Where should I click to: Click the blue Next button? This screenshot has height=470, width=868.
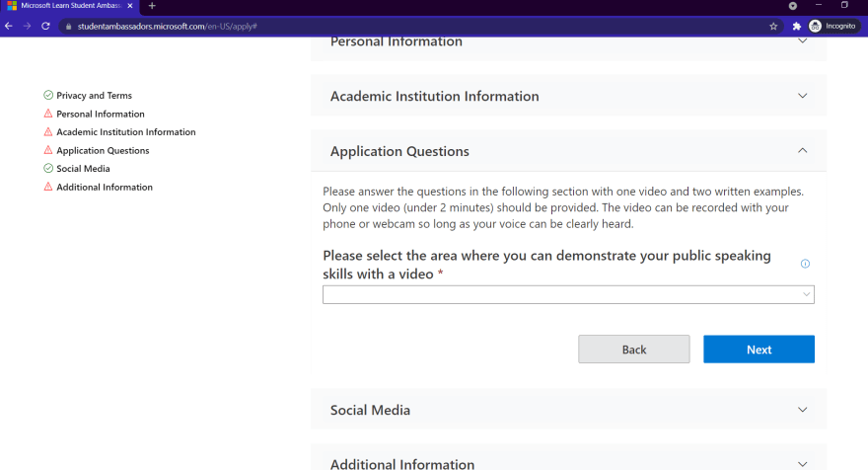pyautogui.click(x=759, y=350)
